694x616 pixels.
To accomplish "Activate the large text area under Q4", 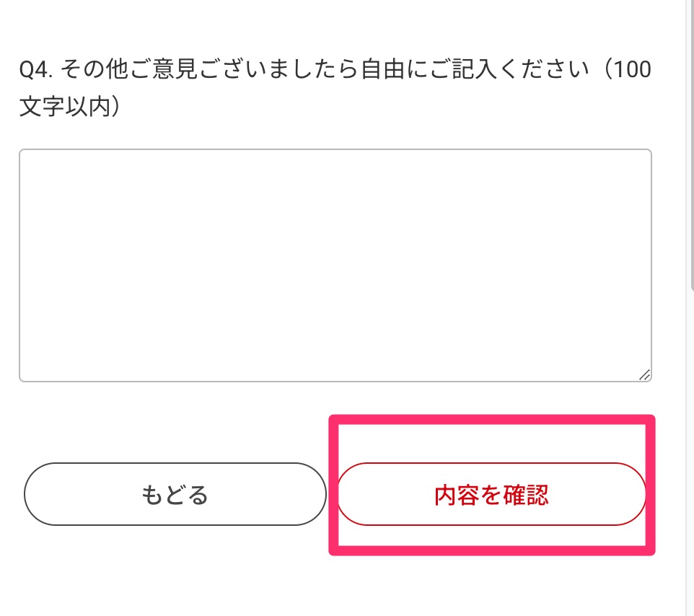I will 335,265.
